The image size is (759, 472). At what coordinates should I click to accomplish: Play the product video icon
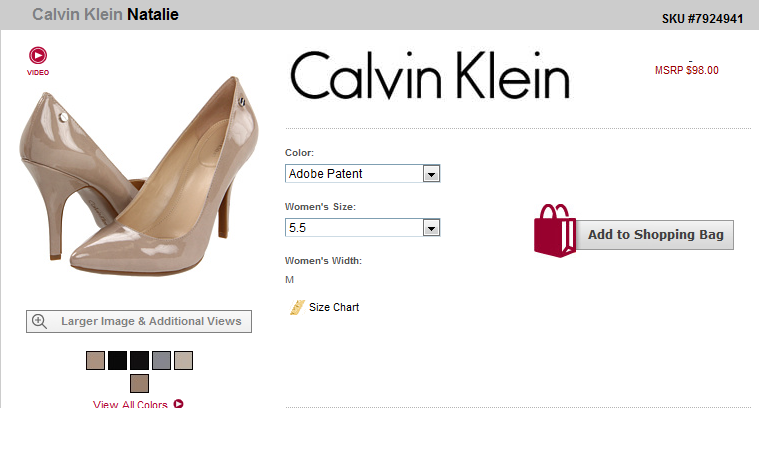[38, 57]
